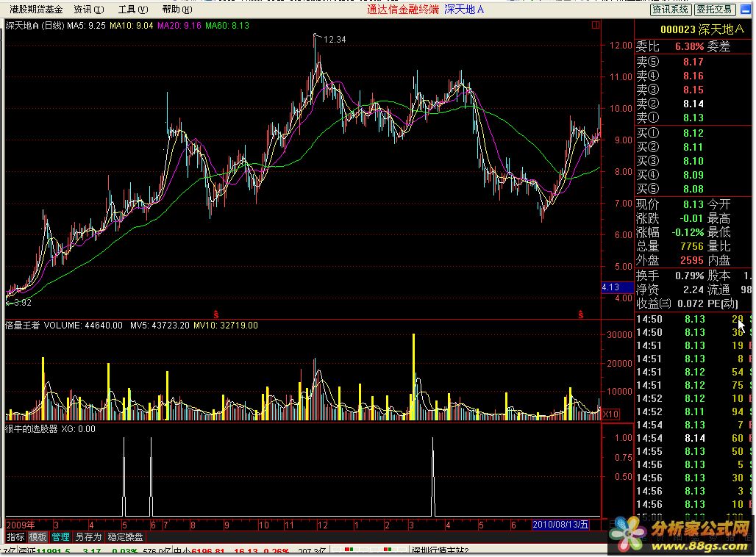The image size is (756, 557).
Task: Click the X10 volume scale box
Action: [610, 414]
